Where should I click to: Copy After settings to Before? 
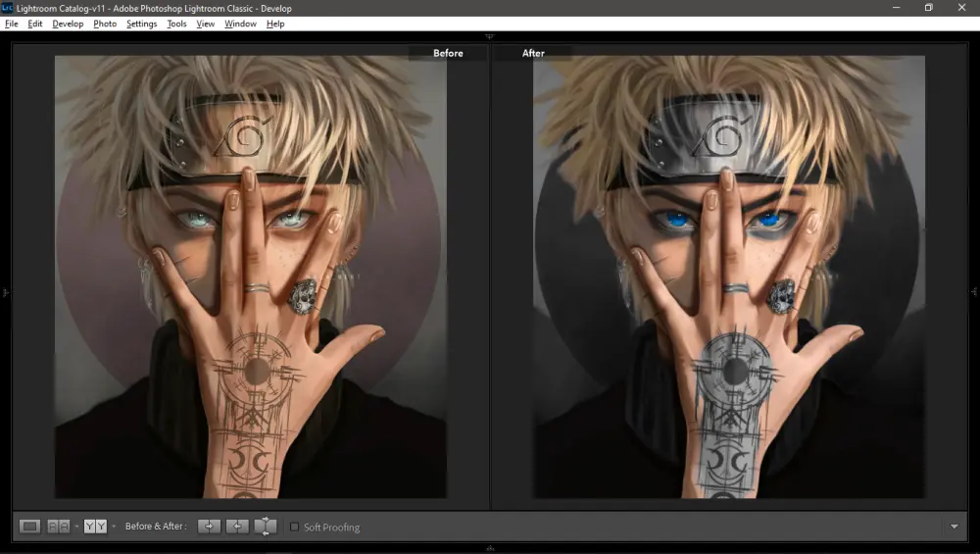tap(237, 527)
